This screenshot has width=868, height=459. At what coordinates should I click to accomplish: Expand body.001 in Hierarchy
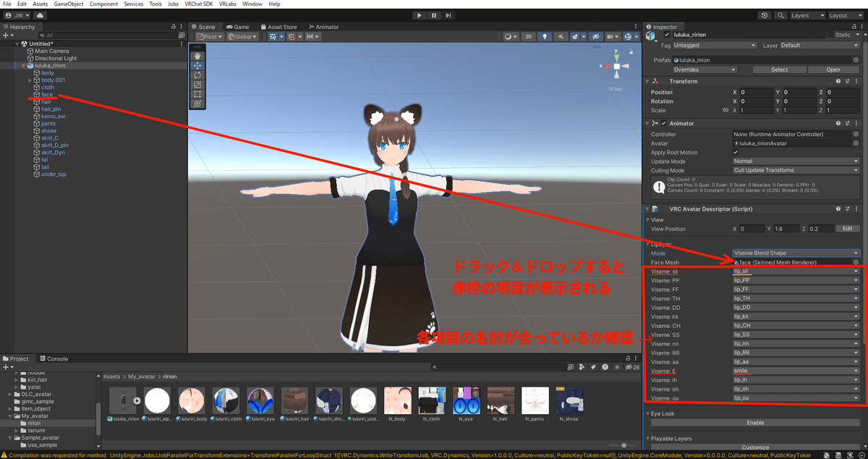[30, 80]
